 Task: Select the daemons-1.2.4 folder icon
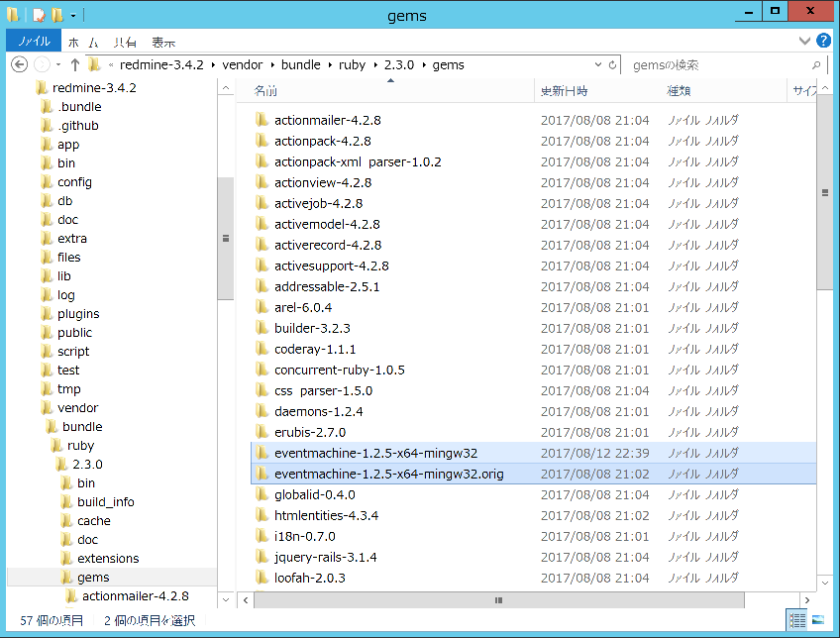262,411
